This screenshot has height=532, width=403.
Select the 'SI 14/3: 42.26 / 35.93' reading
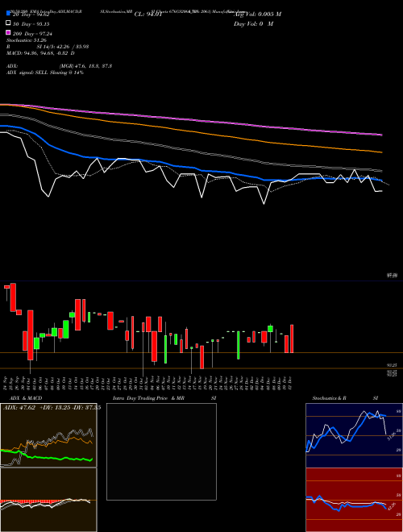63,47
